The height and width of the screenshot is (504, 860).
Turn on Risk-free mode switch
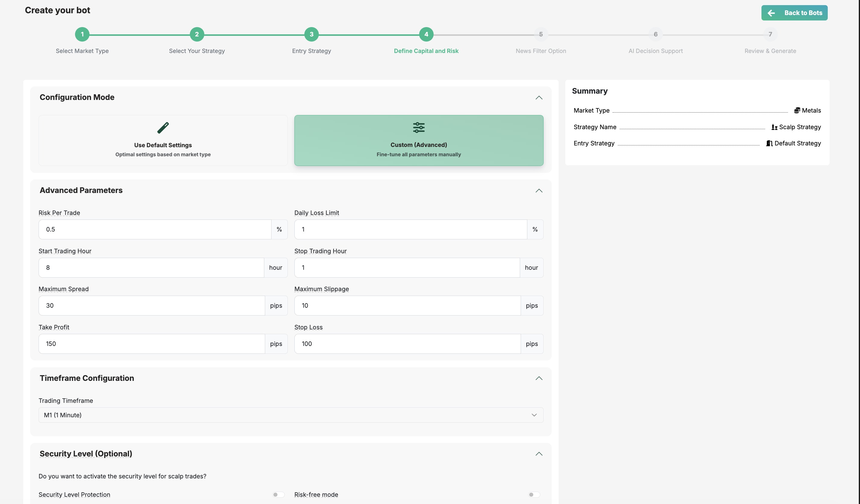pos(534,494)
